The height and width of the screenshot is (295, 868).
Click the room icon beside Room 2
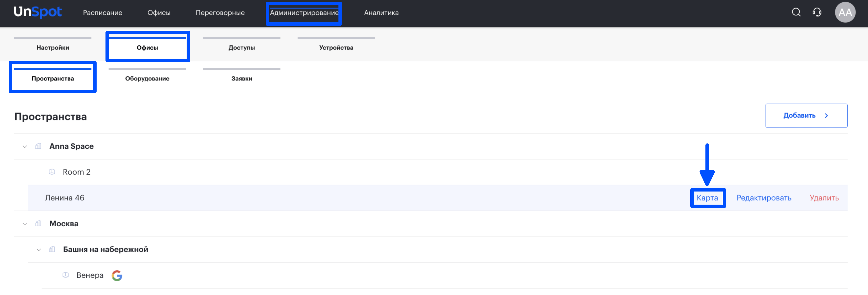coord(52,172)
